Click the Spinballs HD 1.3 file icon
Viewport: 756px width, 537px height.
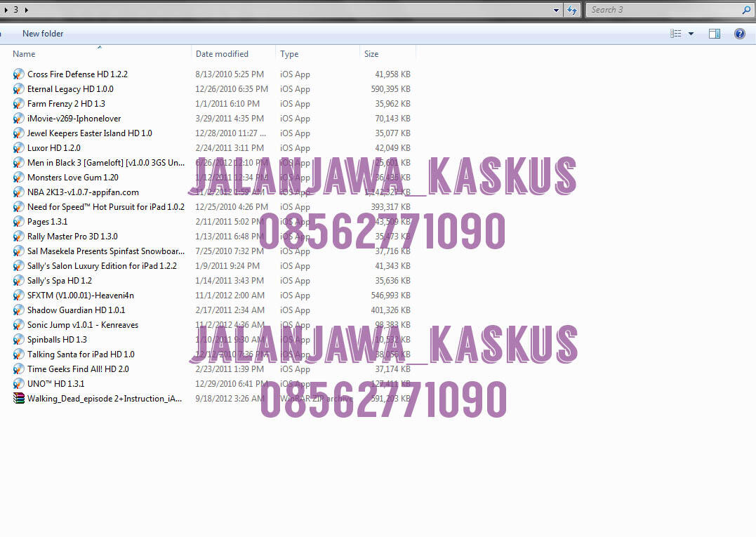[18, 340]
